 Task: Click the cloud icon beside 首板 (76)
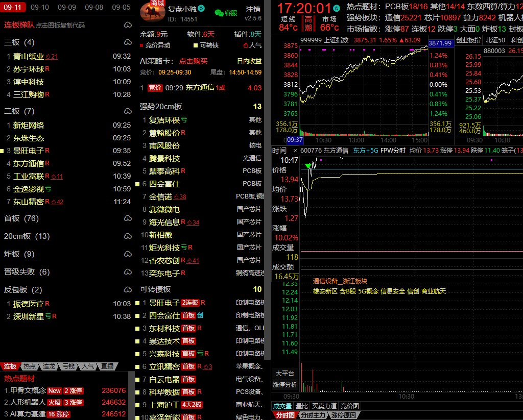[x=128, y=218]
